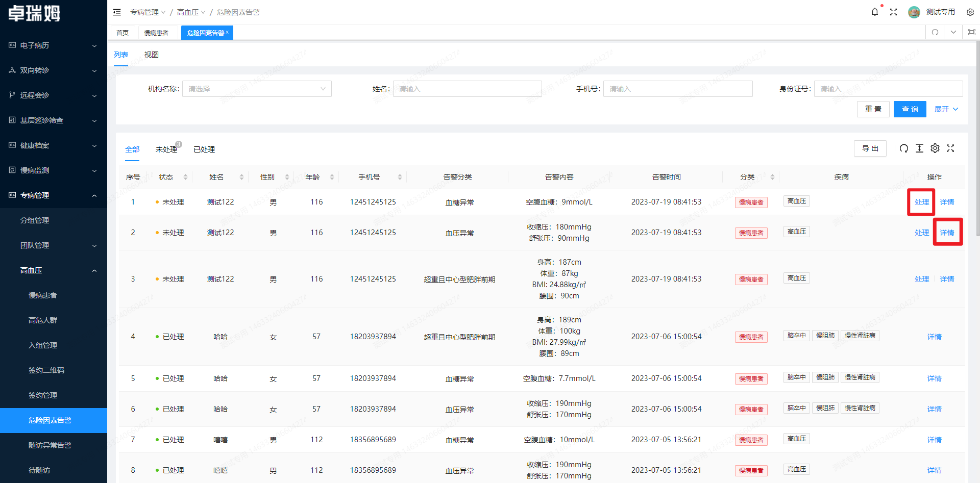This screenshot has height=483, width=980.
Task: Open the notification bell
Action: [x=874, y=12]
